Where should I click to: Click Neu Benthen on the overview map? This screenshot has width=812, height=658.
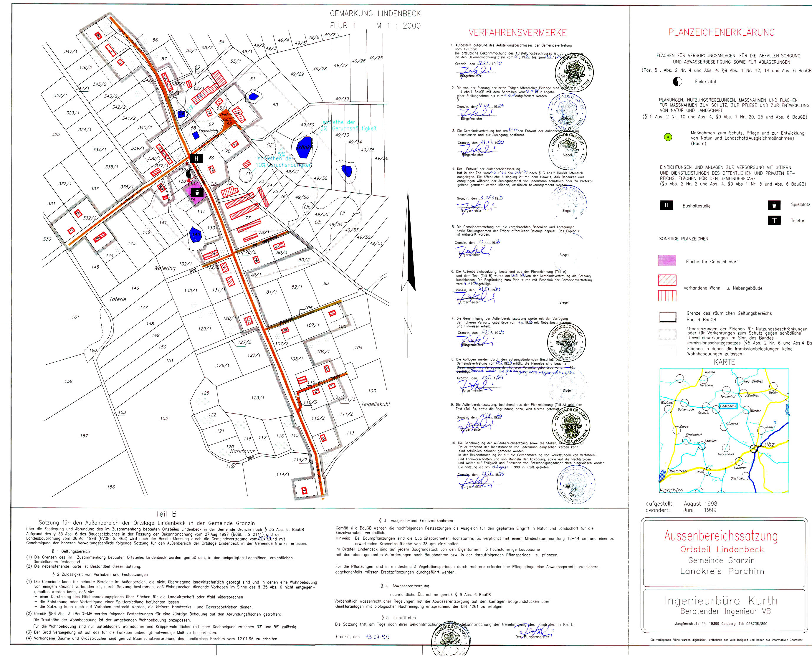tap(754, 381)
